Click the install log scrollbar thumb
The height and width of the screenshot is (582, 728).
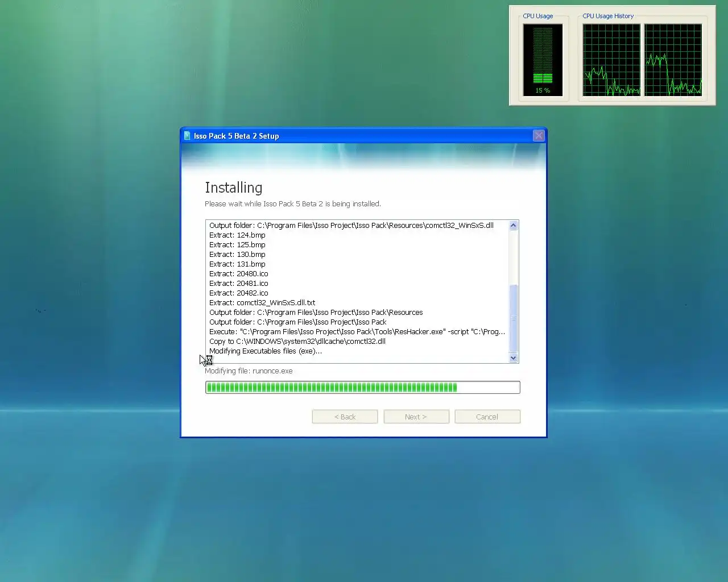point(514,318)
